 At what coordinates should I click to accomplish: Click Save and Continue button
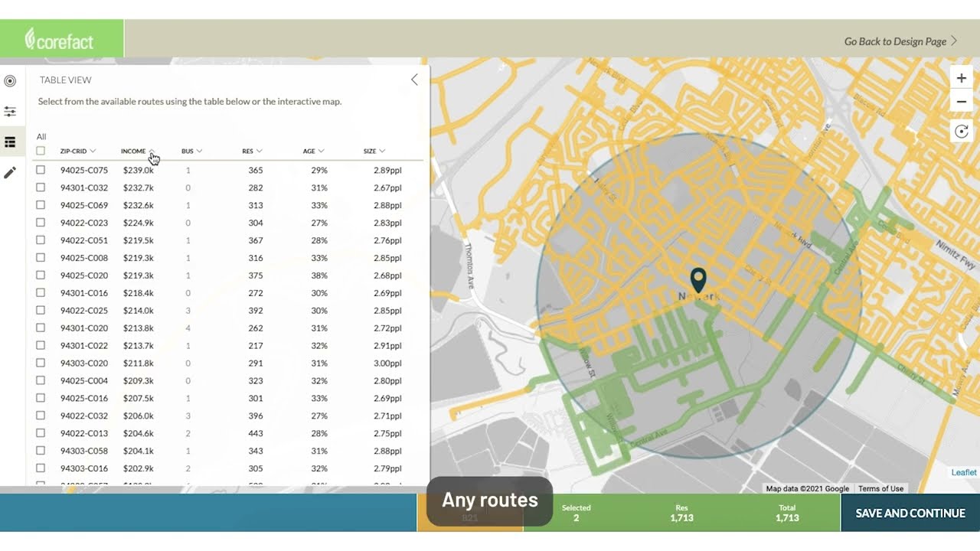(910, 513)
